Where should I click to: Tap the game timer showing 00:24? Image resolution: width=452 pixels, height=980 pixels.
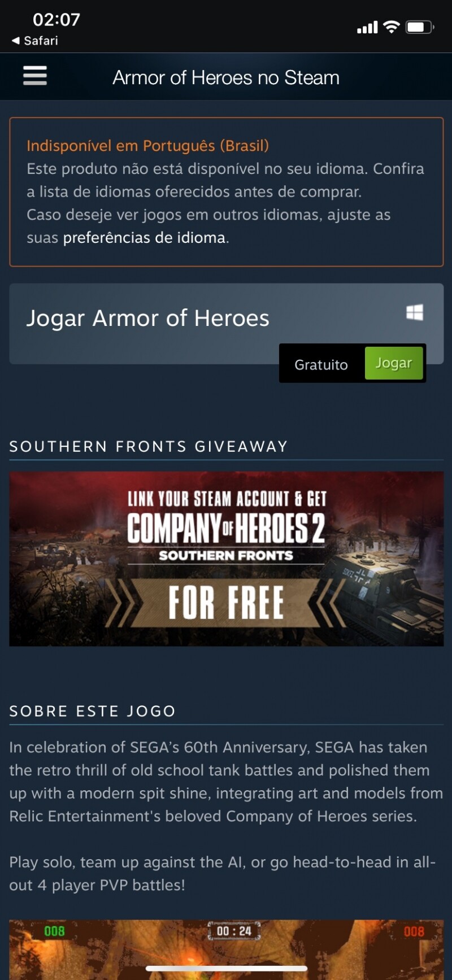point(234,931)
